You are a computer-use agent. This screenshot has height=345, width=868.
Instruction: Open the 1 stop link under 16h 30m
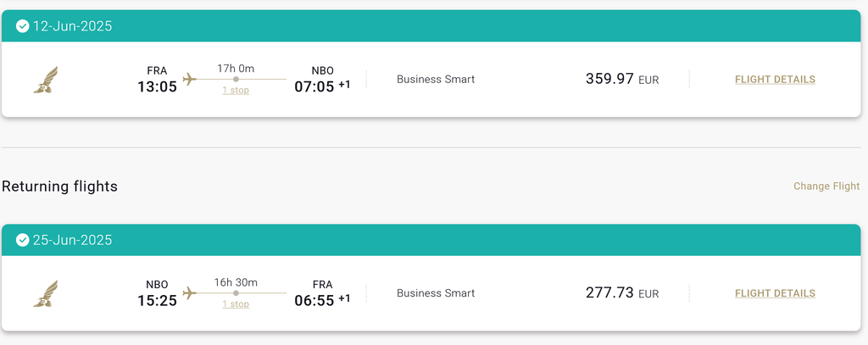[236, 304]
